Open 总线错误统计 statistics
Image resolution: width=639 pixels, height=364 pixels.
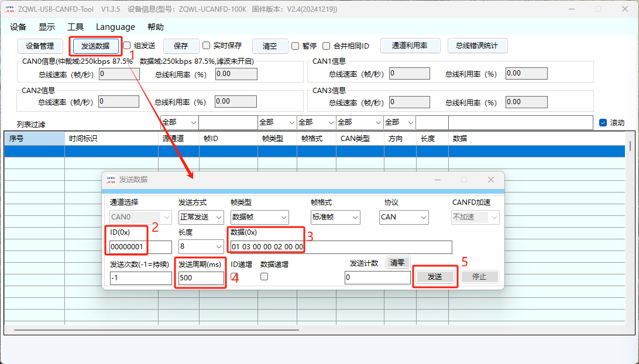coord(477,46)
